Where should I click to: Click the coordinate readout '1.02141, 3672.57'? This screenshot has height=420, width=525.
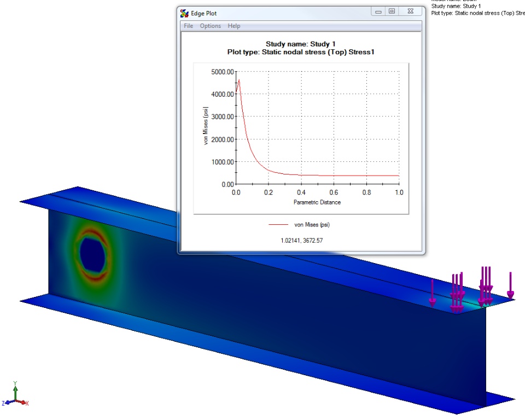pyautogui.click(x=302, y=241)
